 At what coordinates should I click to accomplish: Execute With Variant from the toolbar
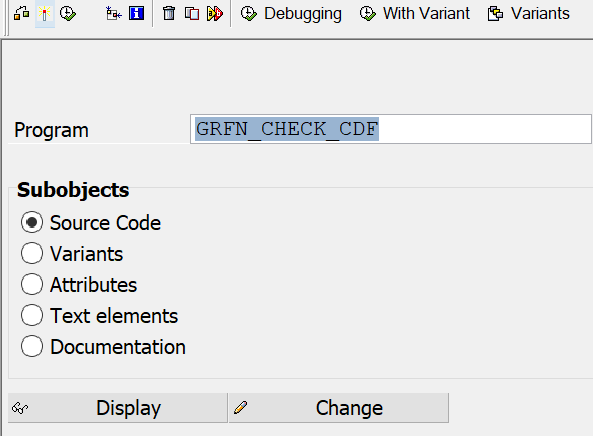pyautogui.click(x=414, y=14)
